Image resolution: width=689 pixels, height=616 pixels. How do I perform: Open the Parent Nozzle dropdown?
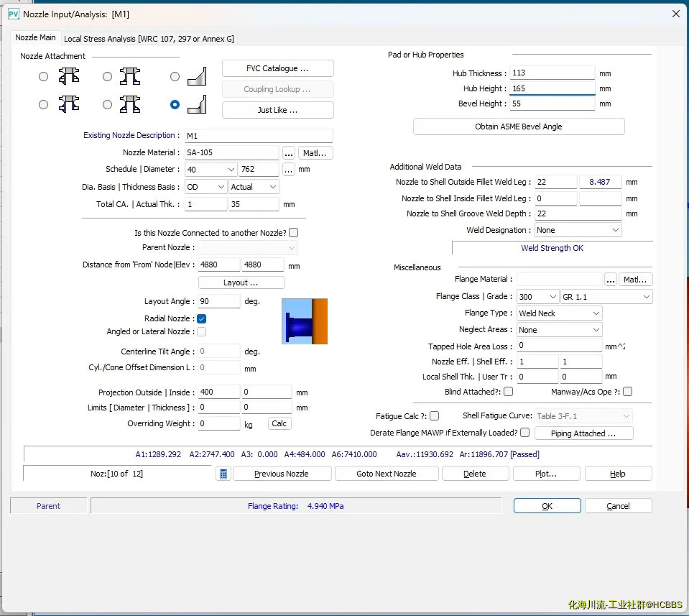(x=247, y=247)
